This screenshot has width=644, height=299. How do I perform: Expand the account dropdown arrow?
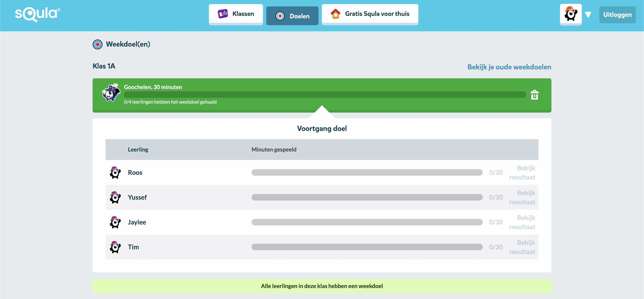588,15
